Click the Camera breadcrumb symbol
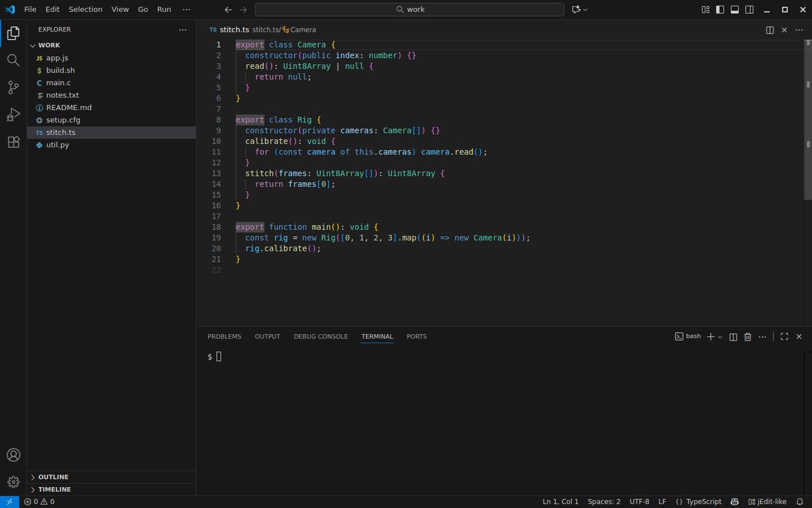Screen dimensions: 812x508 click(299, 30)
